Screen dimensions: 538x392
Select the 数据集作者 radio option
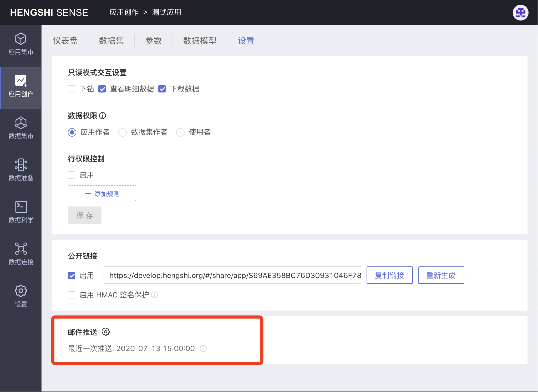tap(123, 132)
